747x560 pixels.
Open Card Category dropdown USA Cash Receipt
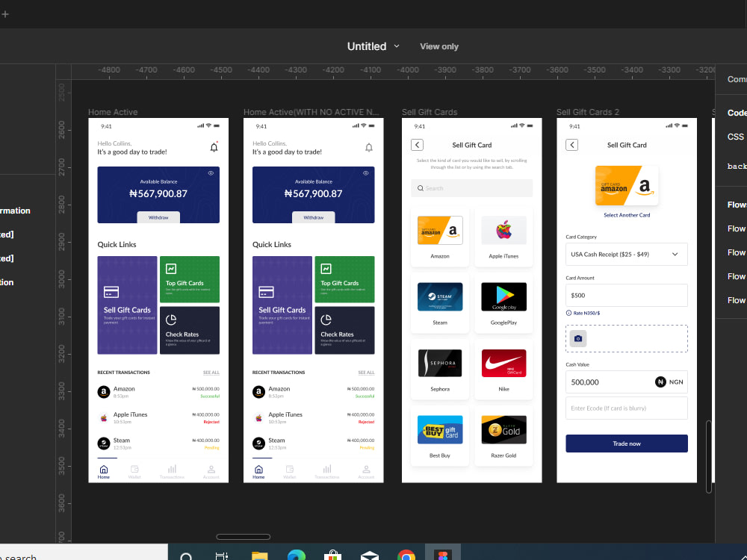point(627,255)
